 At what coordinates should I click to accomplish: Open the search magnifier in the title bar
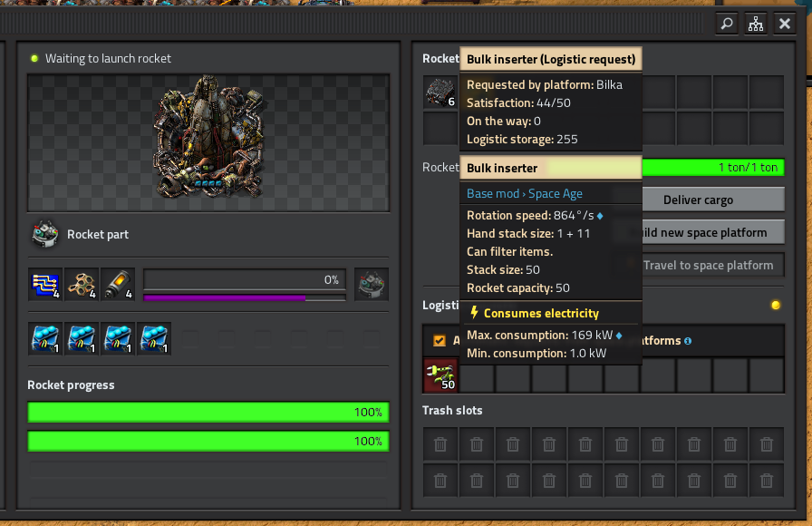727,24
